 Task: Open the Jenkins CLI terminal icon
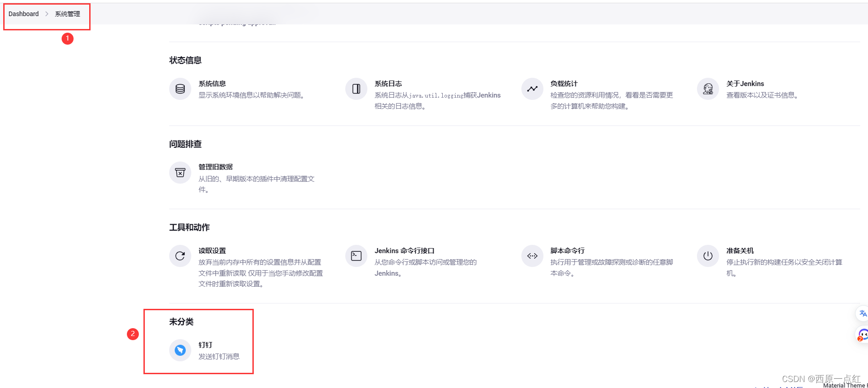pyautogui.click(x=356, y=256)
